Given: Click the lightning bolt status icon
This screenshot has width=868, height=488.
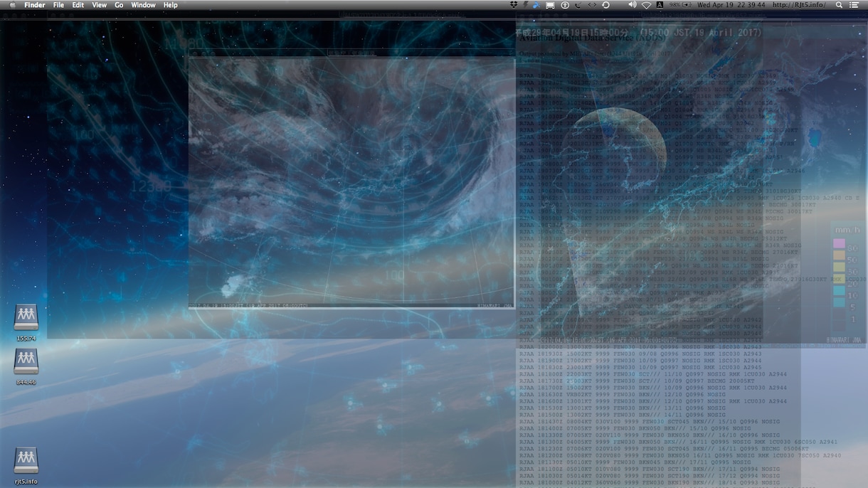Looking at the screenshot, I should pyautogui.click(x=525, y=5).
